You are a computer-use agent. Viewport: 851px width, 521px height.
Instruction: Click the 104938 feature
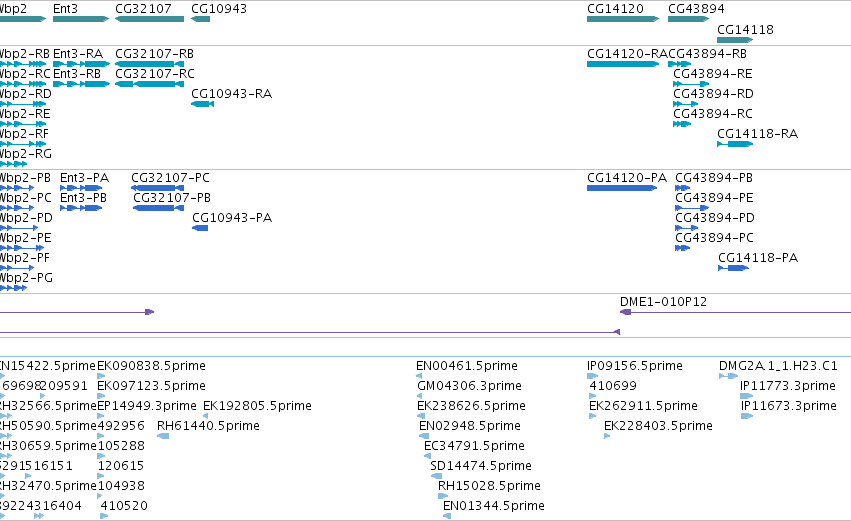click(x=100, y=496)
